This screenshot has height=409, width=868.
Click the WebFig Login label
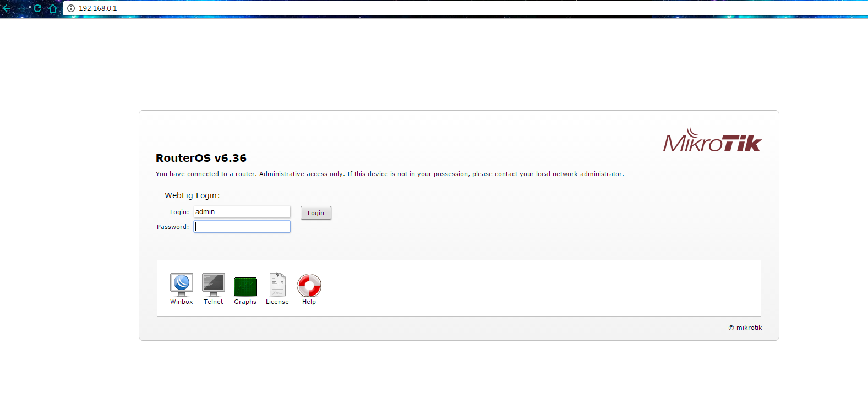point(192,195)
